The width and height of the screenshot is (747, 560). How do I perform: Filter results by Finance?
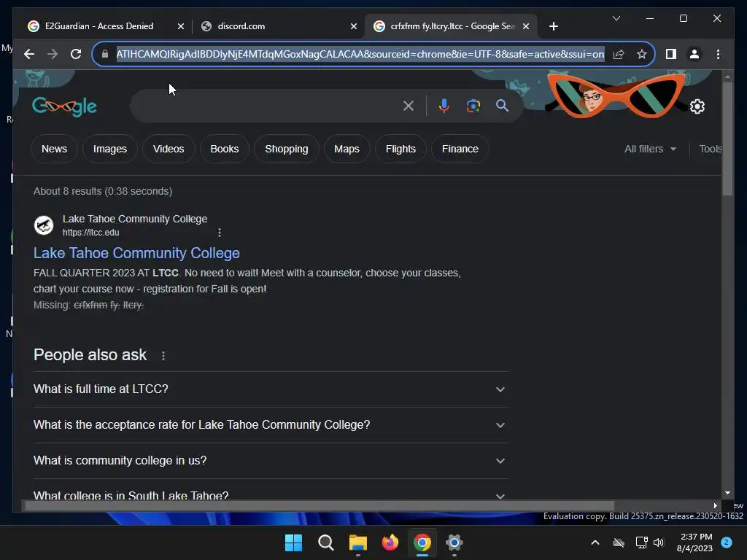coord(460,149)
